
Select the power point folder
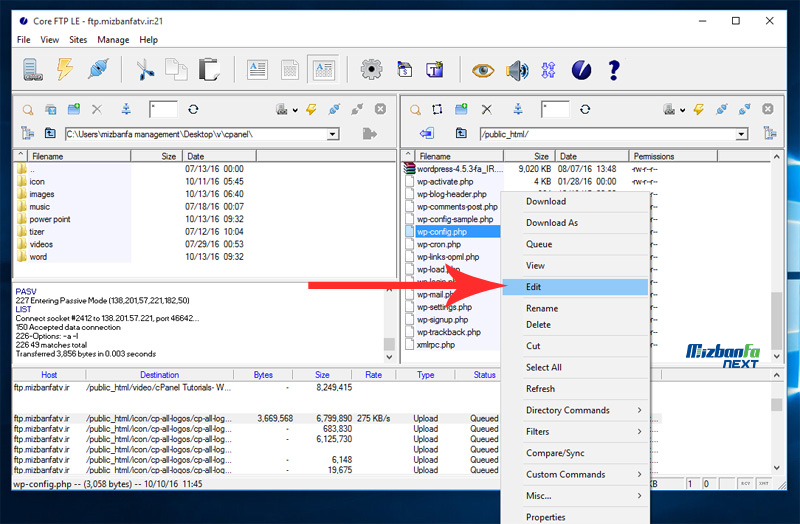[x=49, y=219]
